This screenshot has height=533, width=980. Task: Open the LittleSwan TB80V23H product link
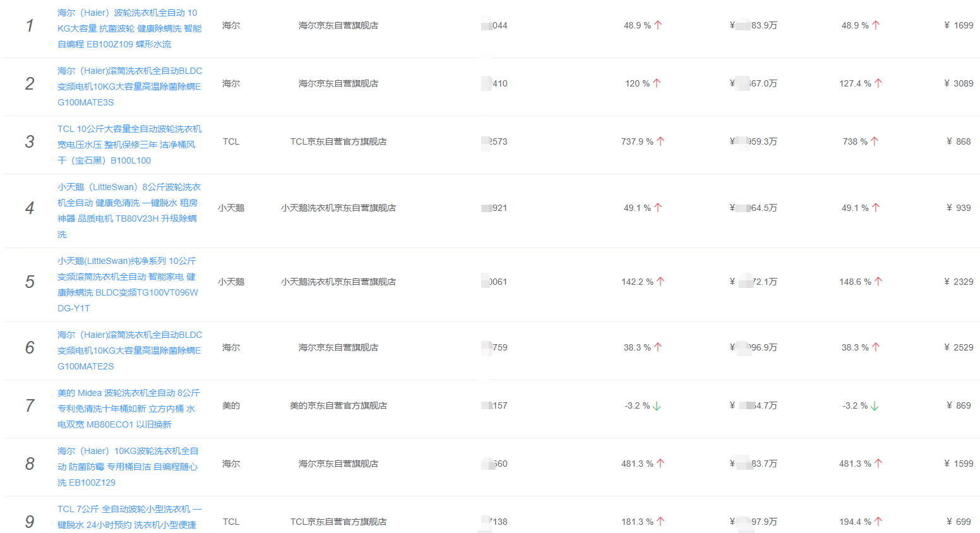tap(129, 210)
